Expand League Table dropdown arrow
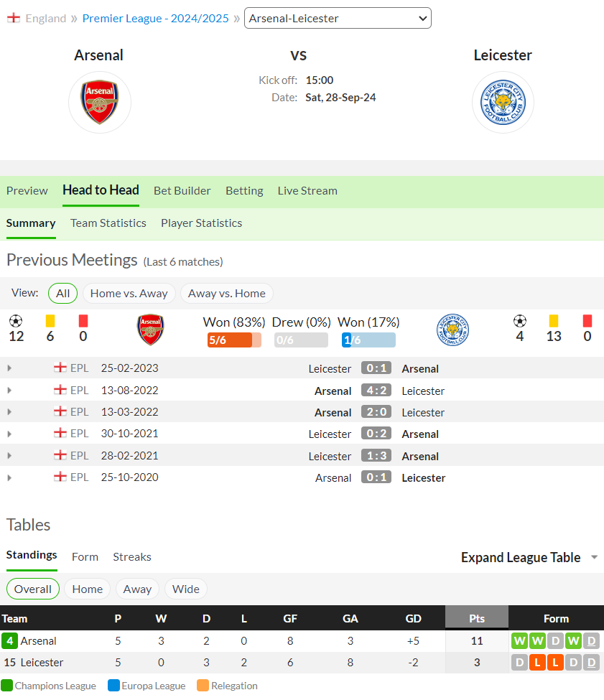 (x=594, y=557)
